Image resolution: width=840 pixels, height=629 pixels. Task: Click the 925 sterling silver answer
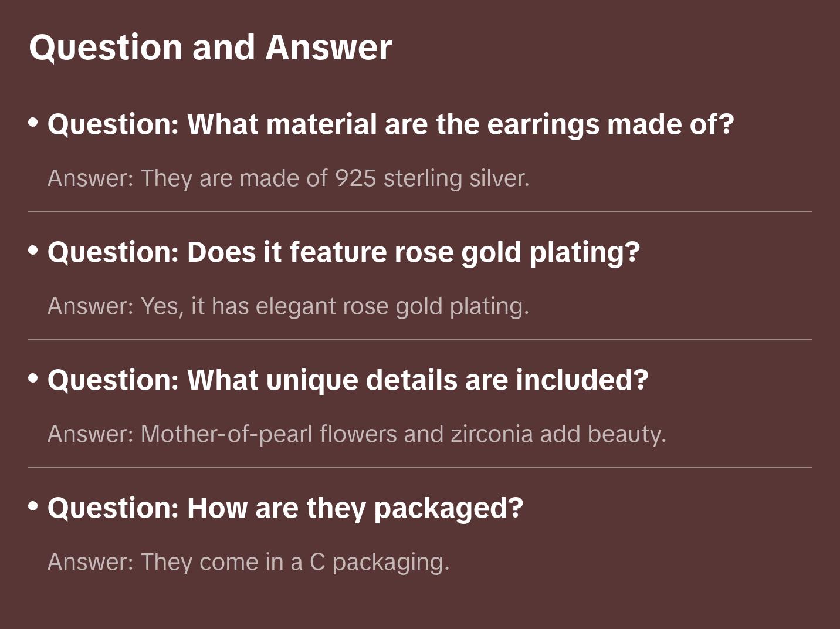288,178
